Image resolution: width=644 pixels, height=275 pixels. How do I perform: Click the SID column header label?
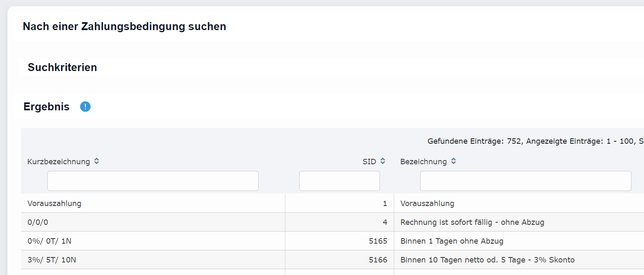(x=368, y=161)
